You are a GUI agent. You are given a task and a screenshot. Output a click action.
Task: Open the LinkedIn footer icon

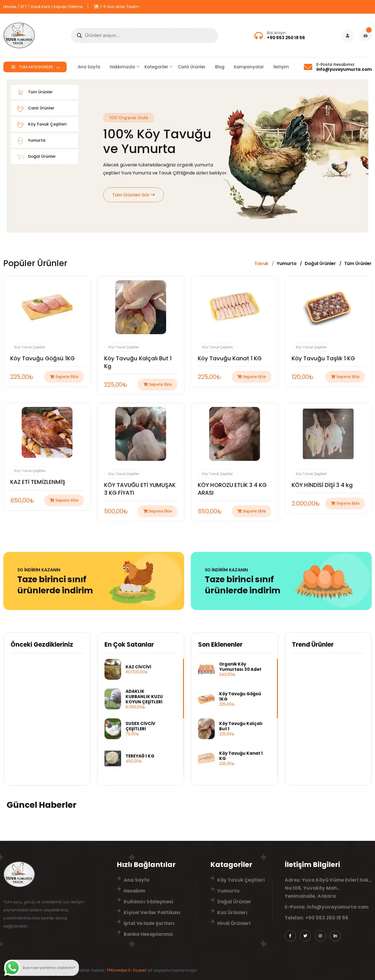[335, 936]
